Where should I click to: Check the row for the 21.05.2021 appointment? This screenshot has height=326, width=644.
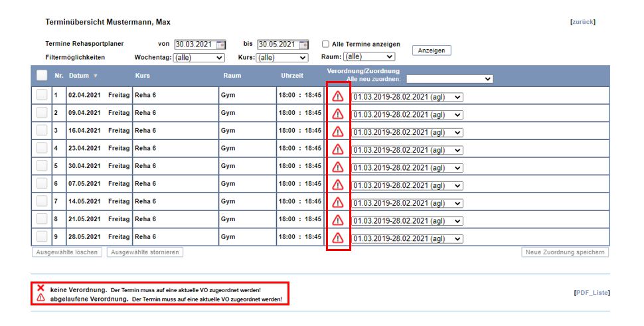click(42, 218)
